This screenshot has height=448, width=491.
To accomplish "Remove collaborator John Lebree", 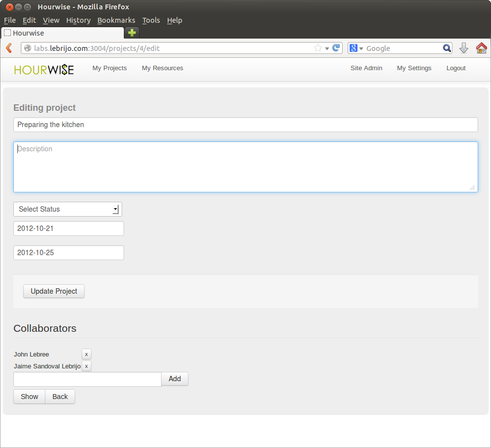I will [87, 354].
